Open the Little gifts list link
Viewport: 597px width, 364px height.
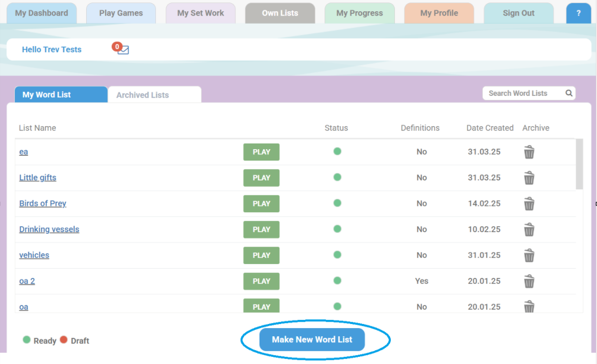click(x=38, y=177)
